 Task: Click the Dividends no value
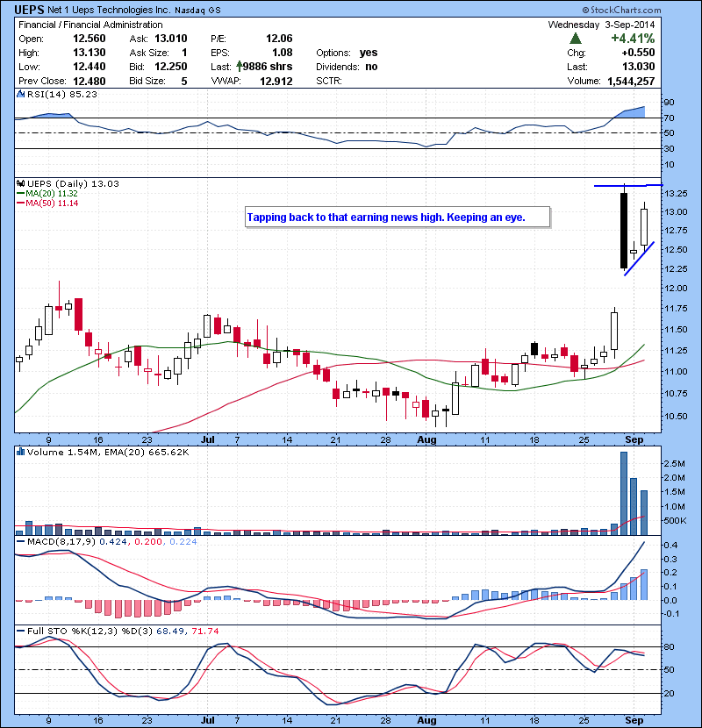point(371,67)
